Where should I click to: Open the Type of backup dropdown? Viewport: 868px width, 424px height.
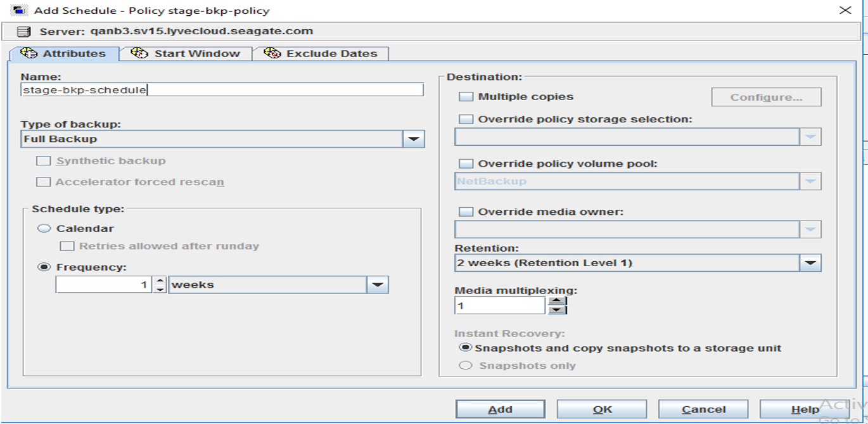click(413, 139)
